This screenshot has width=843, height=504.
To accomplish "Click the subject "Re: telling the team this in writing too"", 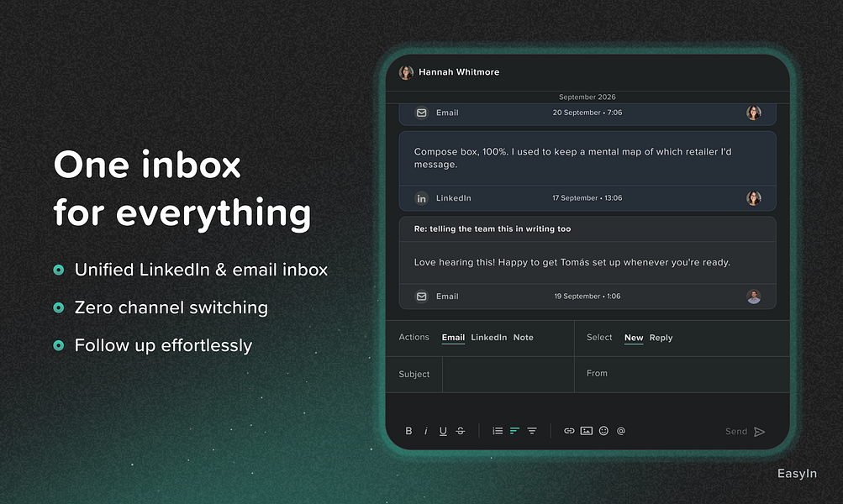I will 493,228.
